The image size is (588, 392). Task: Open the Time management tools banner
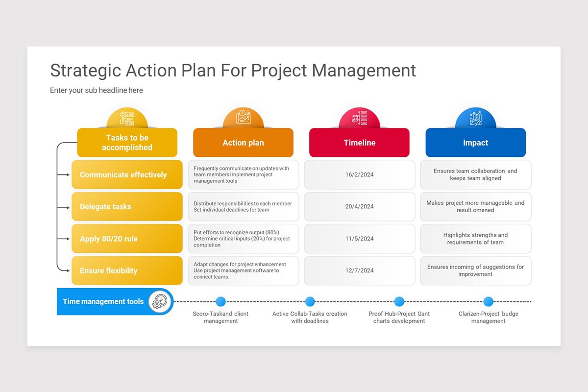103,301
